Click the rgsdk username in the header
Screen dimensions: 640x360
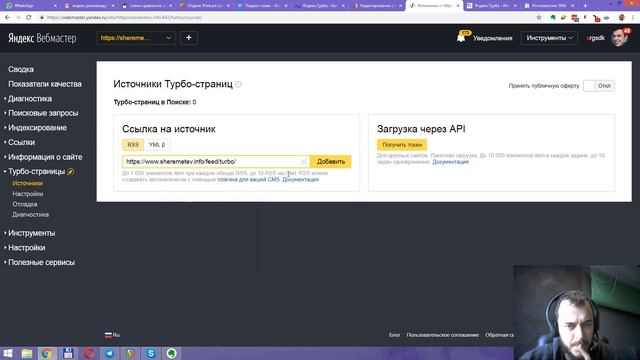[596, 38]
